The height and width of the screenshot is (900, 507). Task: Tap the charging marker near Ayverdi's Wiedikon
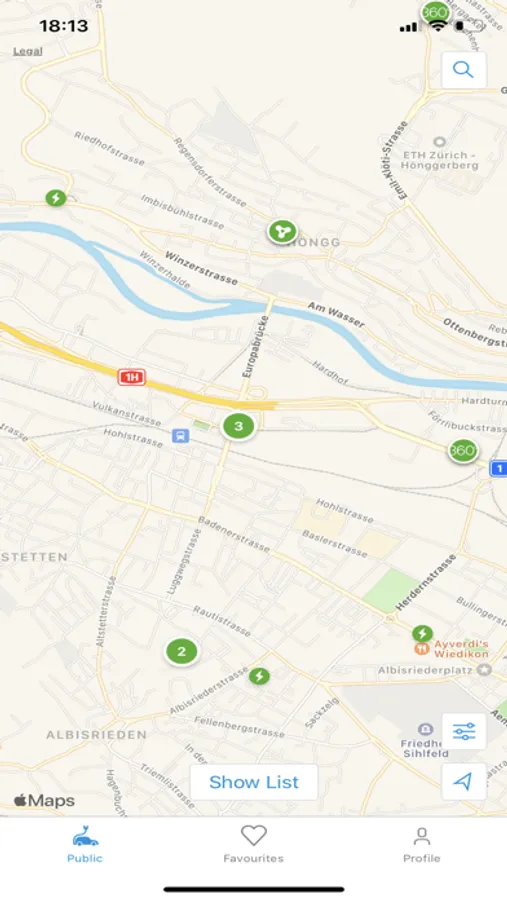coord(423,634)
